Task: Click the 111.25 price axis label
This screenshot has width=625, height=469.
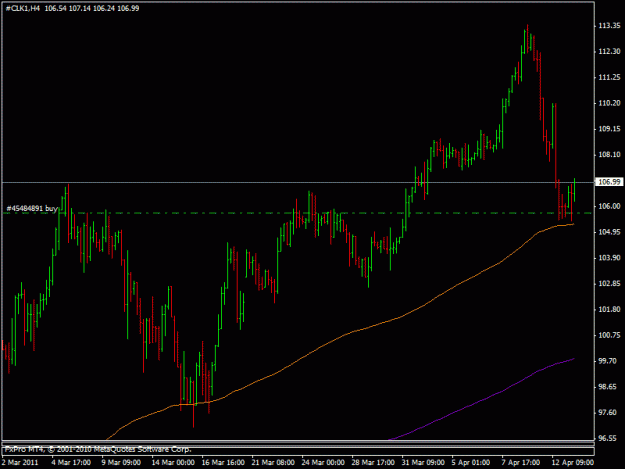Action: pyautogui.click(x=609, y=77)
